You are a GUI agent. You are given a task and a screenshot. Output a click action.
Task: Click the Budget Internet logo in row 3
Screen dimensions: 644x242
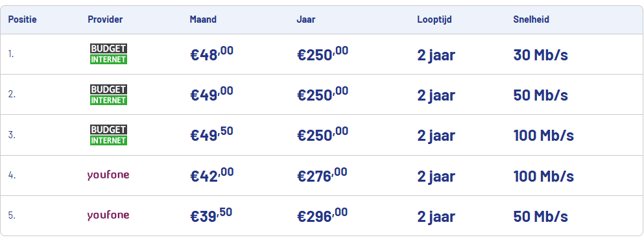[x=108, y=135]
